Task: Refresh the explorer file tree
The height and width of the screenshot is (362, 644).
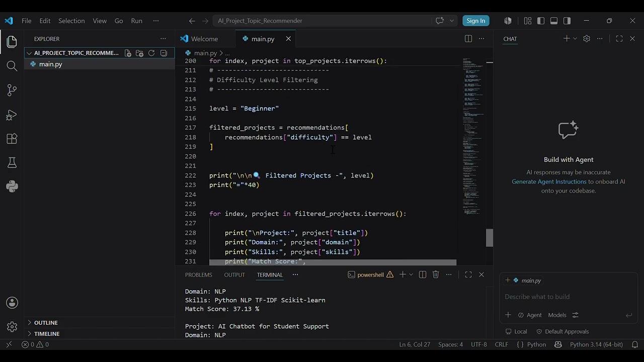Action: point(151,53)
